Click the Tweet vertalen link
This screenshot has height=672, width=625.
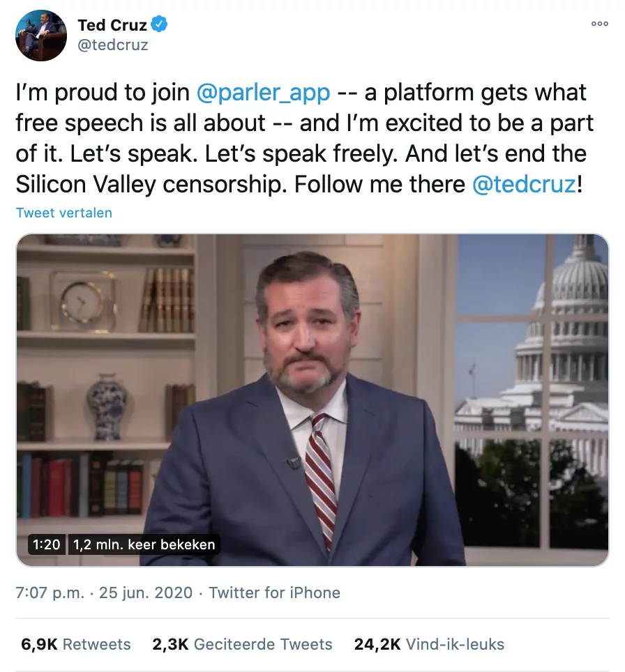[64, 213]
